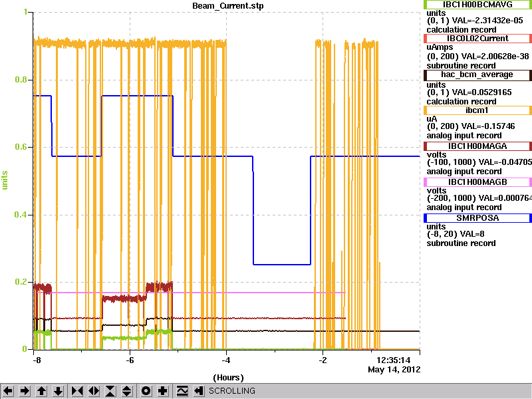Click the 12:35:14 timestamp on x-axis
The width and height of the screenshot is (532, 399).
tap(394, 360)
